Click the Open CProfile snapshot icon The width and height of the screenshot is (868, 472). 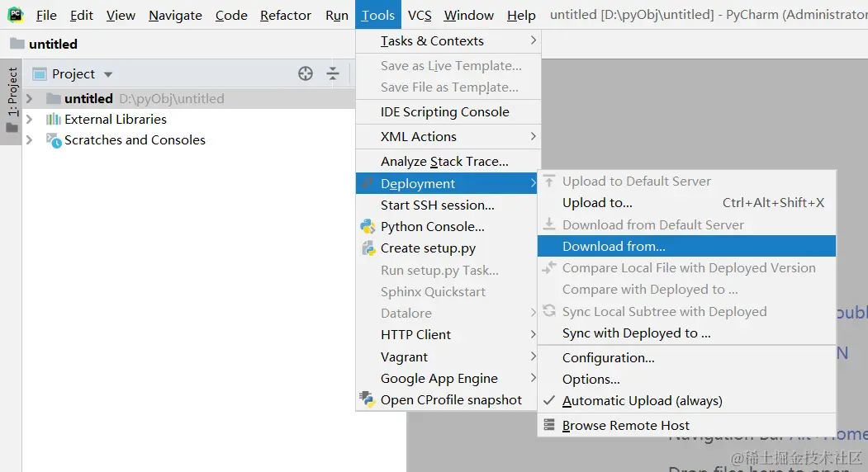[367, 399]
